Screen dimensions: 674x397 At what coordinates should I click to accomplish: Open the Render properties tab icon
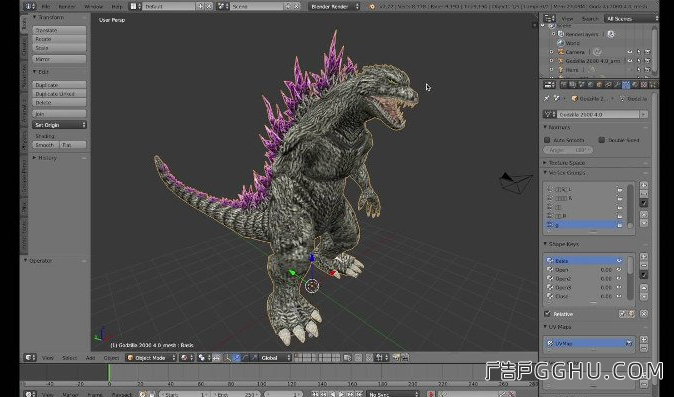tap(564, 85)
